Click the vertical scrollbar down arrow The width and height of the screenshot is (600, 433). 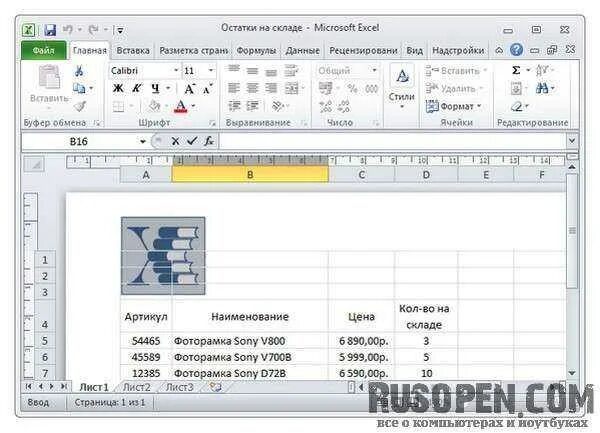point(572,373)
